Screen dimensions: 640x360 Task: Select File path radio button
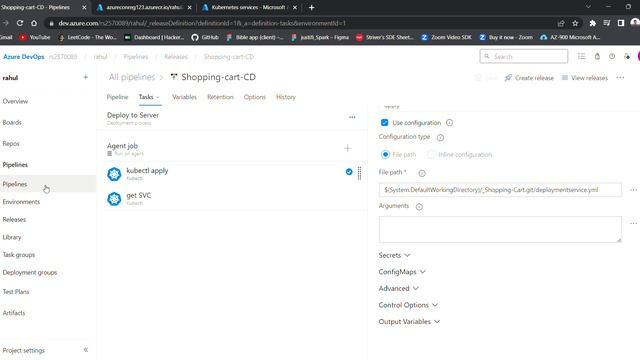[x=385, y=154]
